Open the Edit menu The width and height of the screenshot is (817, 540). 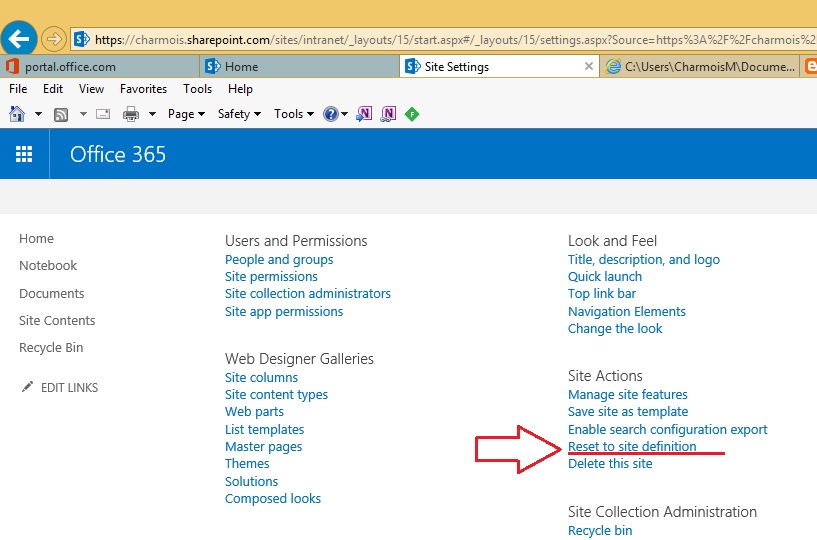point(53,89)
